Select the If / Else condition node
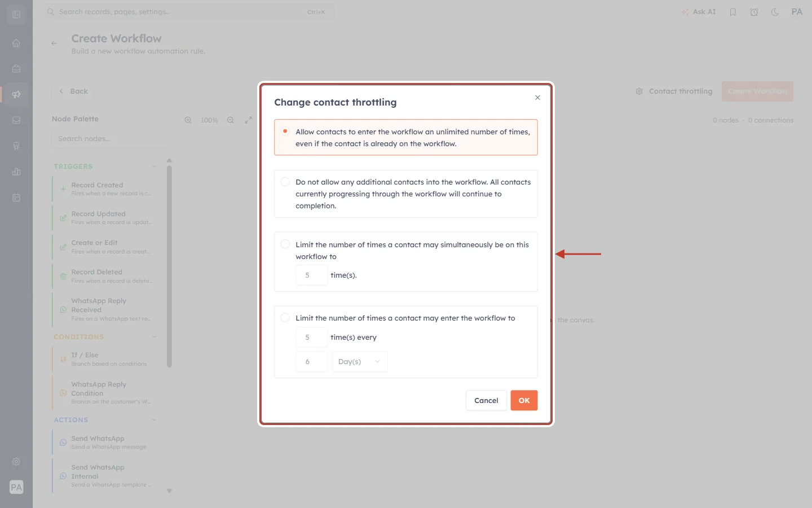Image resolution: width=812 pixels, height=508 pixels. (105, 359)
